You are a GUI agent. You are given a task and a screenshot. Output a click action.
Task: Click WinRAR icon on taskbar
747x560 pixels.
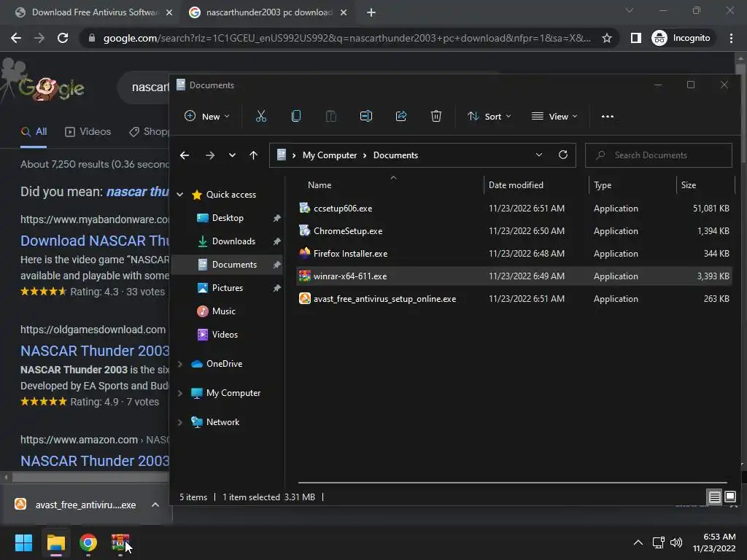[120, 542]
